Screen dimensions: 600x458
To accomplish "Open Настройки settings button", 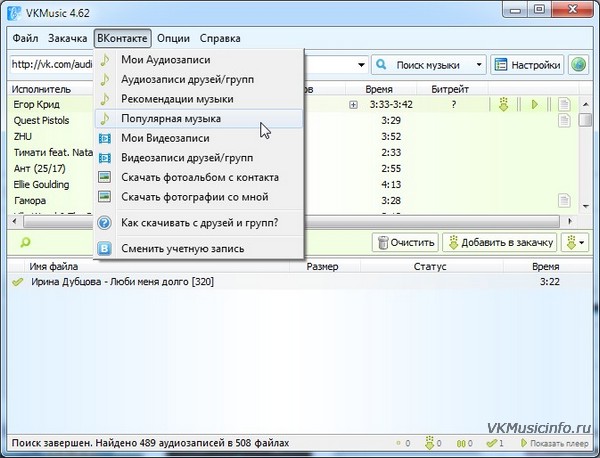I will 527,65.
